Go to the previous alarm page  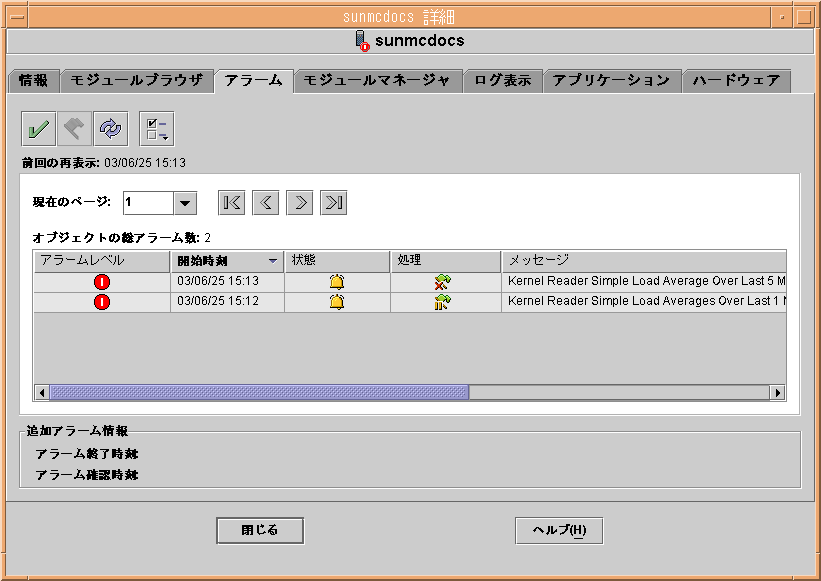[265, 203]
